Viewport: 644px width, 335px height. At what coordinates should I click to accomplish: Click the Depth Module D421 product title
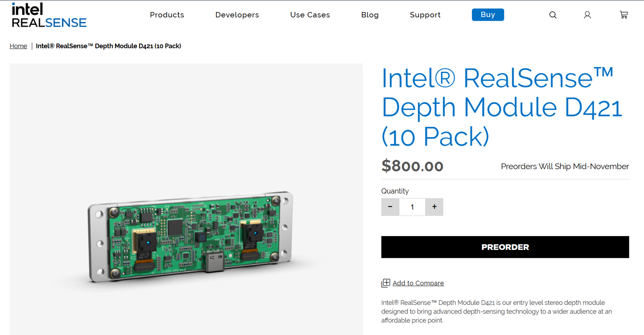pos(502,107)
